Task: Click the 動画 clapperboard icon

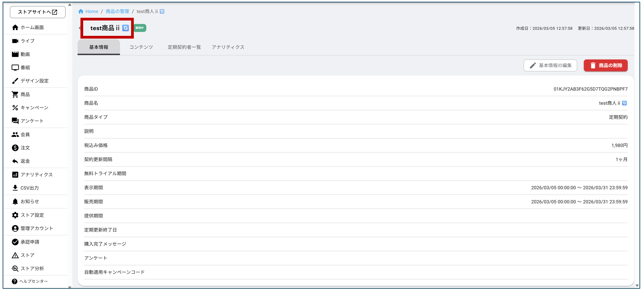Action: tap(15, 54)
